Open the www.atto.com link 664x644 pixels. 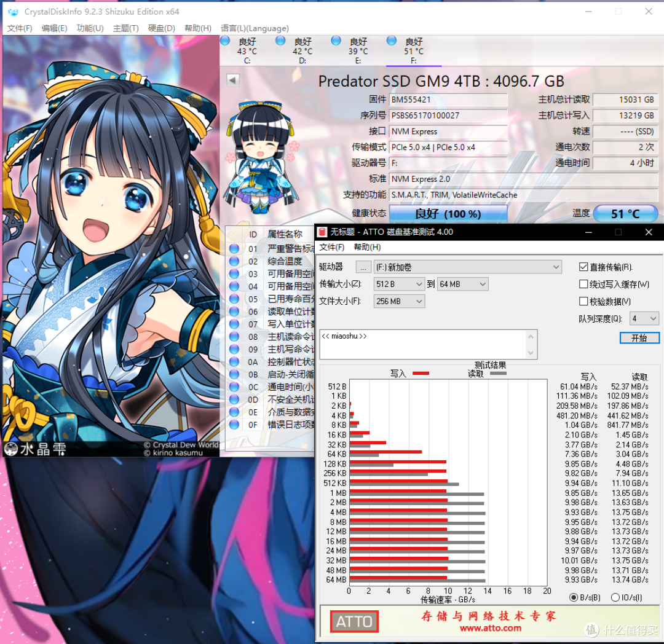491,629
